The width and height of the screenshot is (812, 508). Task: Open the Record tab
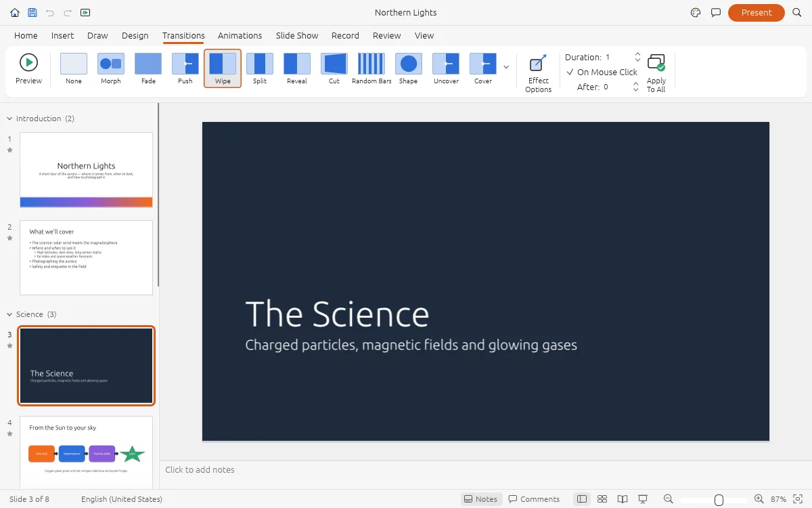(x=345, y=35)
